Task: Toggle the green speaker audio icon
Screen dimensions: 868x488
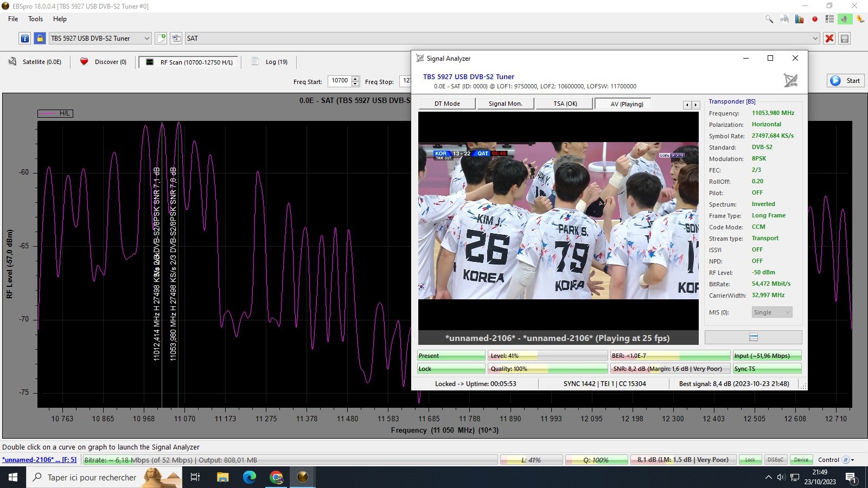Action: coord(844,19)
